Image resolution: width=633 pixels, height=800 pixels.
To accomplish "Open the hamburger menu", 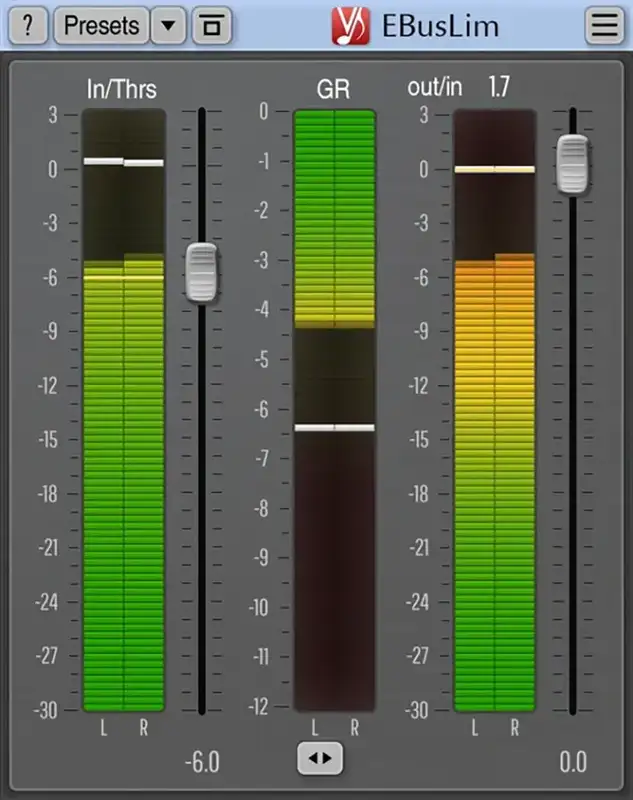I will tap(604, 25).
